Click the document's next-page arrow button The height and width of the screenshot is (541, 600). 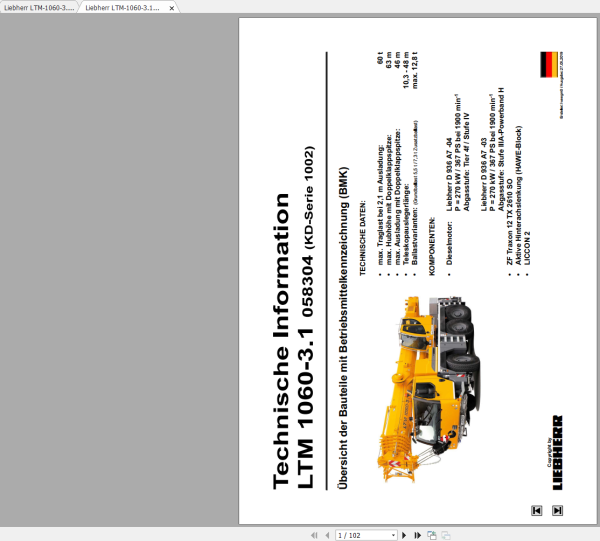pos(557,510)
